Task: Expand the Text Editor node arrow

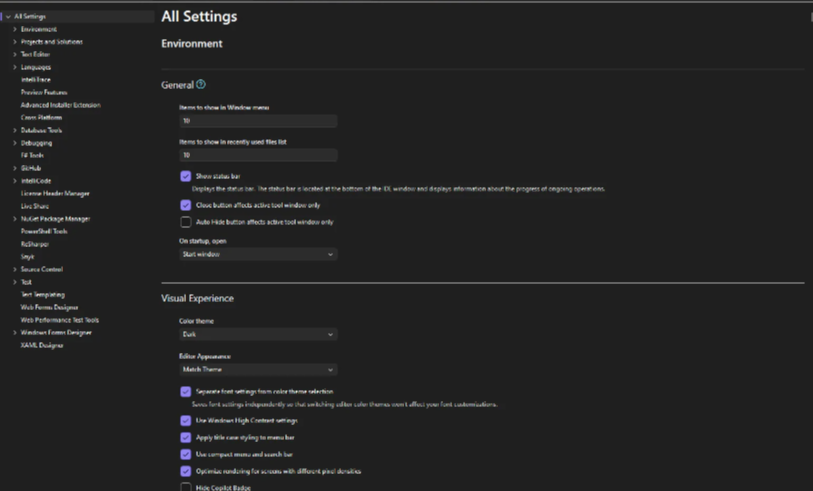Action: [15, 54]
